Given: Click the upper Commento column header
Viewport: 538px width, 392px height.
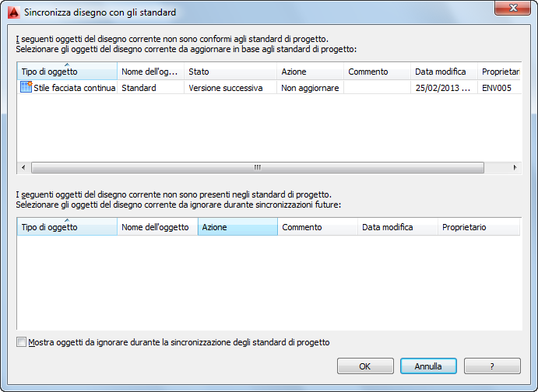Looking at the screenshot, I should pyautogui.click(x=377, y=72).
